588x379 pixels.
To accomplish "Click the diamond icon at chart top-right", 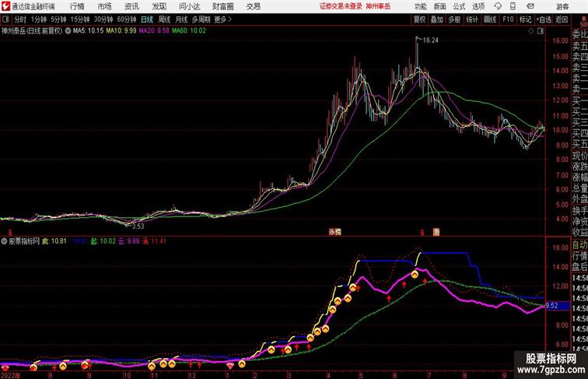I will [x=531, y=31].
